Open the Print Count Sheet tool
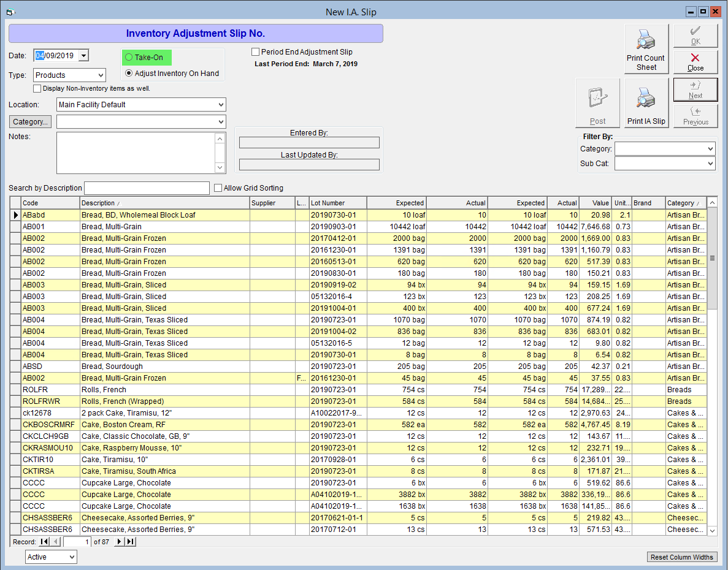The image size is (728, 570). tap(646, 48)
